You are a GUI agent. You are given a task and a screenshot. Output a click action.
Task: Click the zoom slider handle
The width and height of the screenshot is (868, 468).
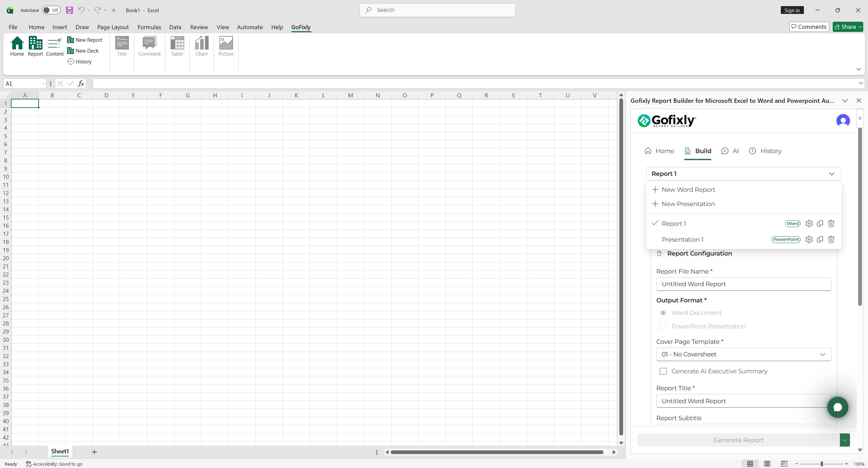(822, 464)
